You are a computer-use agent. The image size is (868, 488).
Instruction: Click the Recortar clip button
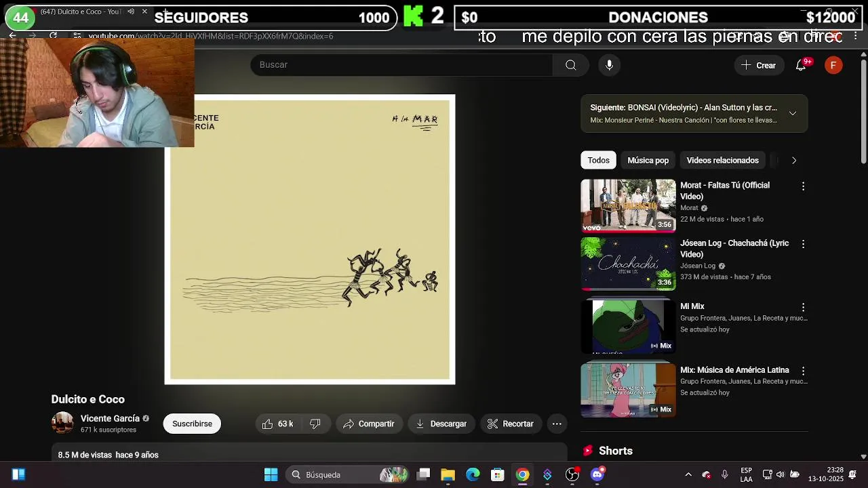(511, 424)
